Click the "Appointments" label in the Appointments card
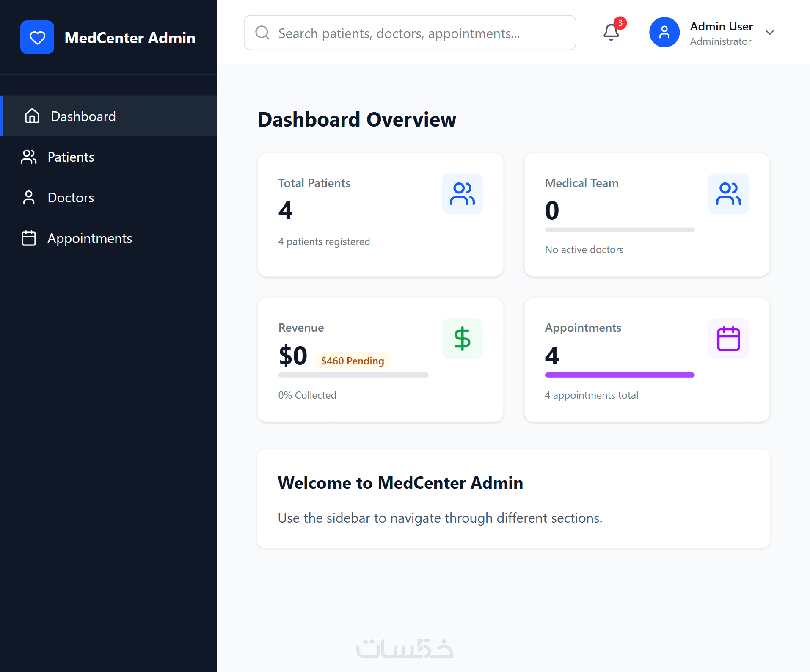810x672 pixels. [583, 328]
